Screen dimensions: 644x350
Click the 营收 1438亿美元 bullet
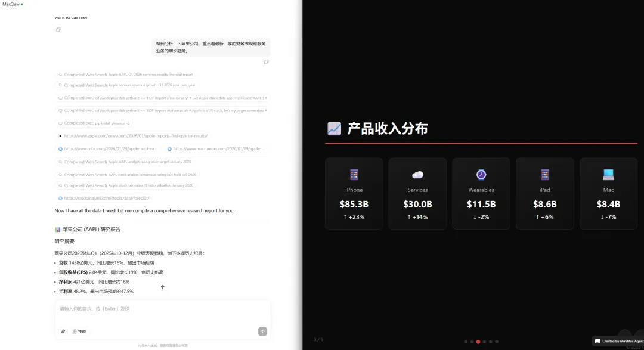coord(106,263)
